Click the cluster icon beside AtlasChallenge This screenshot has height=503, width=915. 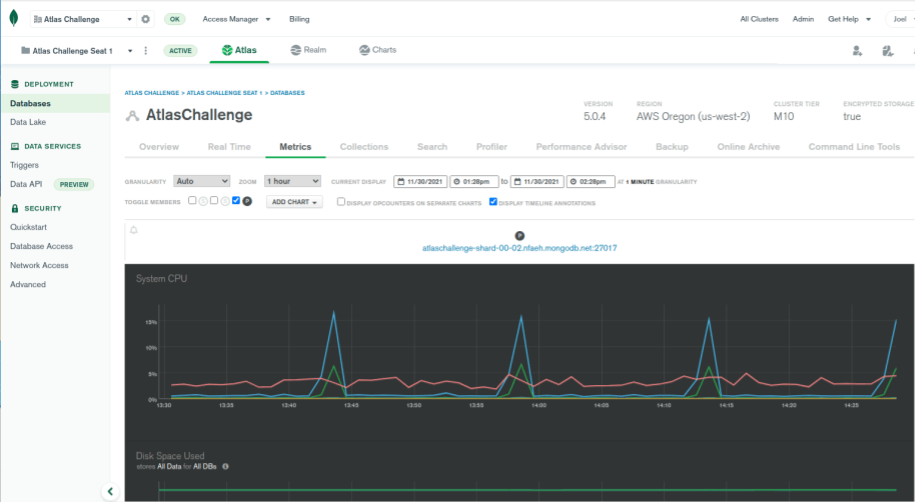coord(132,116)
